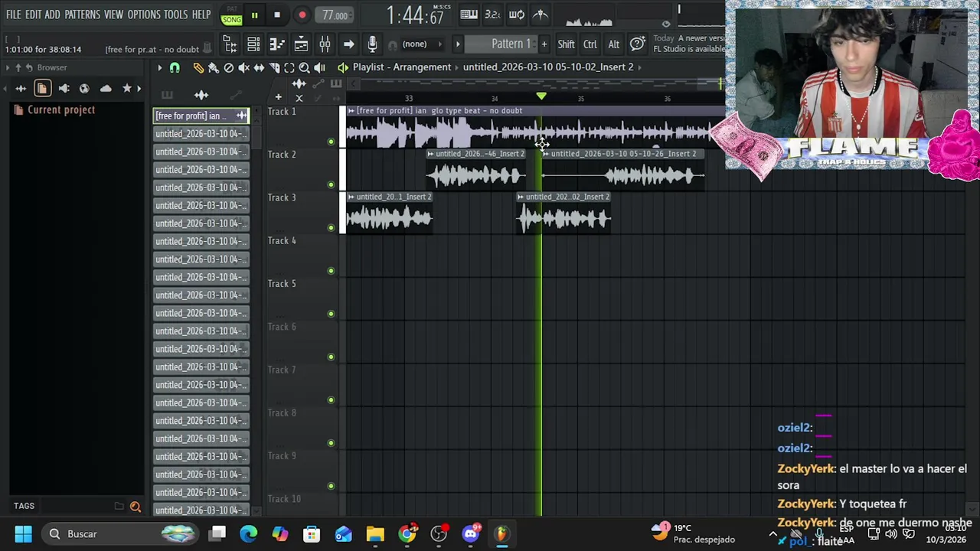The image size is (980, 551).
Task: Click the right arrow toolbar icon
Action: pyautogui.click(x=348, y=44)
